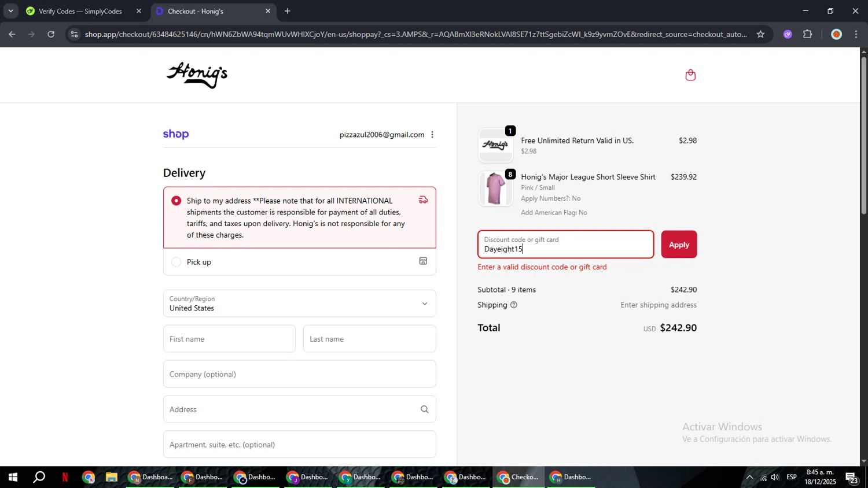Click the Free Unlimited Return product thumbnail
This screenshot has height=488, width=868.
(x=495, y=145)
